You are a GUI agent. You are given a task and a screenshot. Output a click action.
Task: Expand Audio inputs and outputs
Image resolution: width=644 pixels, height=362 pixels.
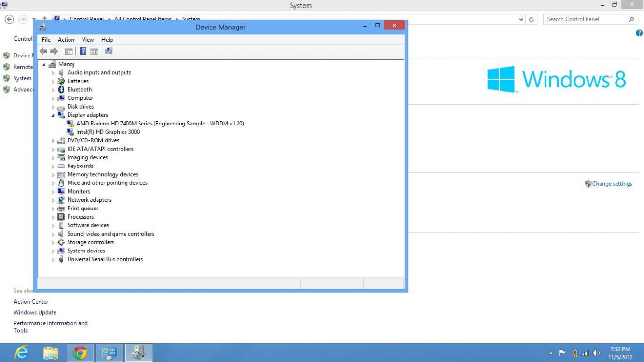(53, 73)
